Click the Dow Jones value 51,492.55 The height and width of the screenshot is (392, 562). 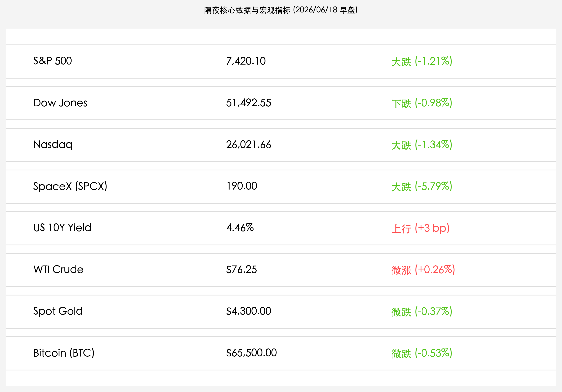[249, 103]
